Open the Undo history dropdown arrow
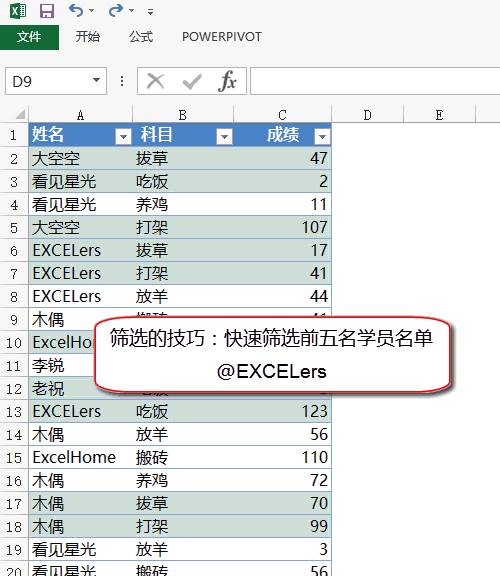500x576 pixels. pyautogui.click(x=91, y=11)
